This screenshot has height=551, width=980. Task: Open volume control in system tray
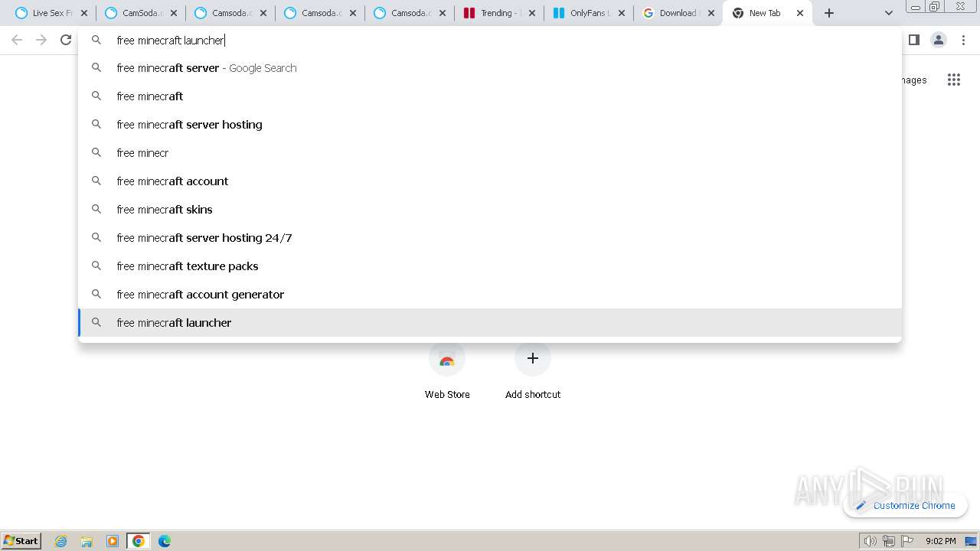(871, 541)
